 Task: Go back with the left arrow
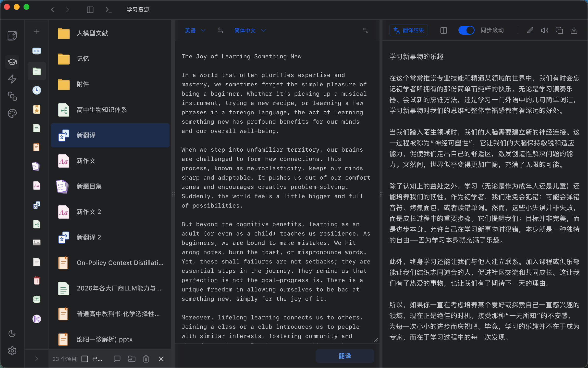52,10
